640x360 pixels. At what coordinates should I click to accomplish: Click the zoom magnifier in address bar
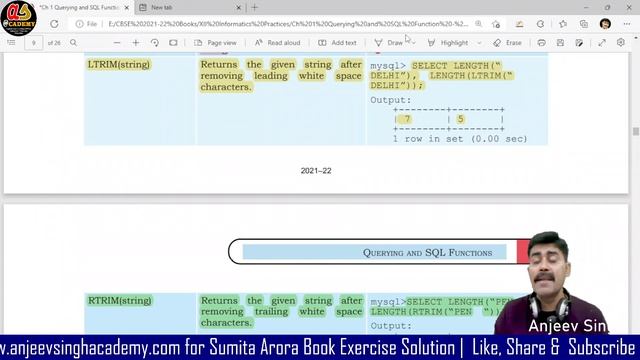(x=478, y=24)
